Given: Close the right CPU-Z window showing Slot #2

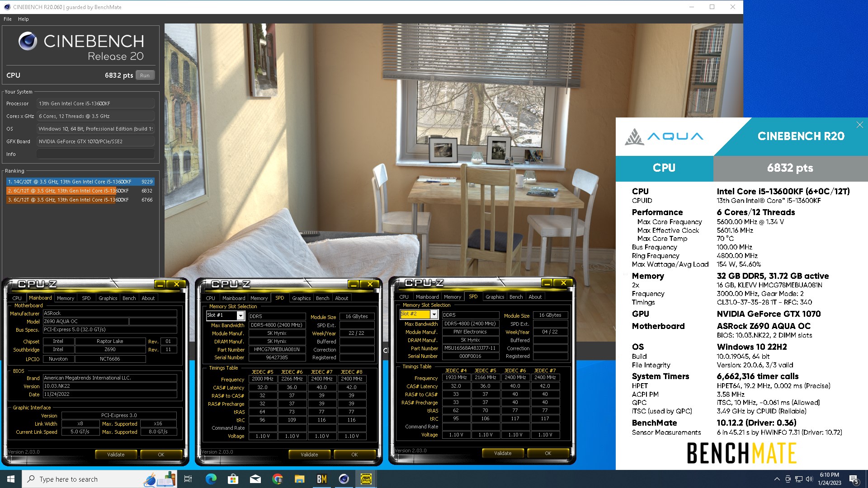Looking at the screenshot, I should [563, 283].
